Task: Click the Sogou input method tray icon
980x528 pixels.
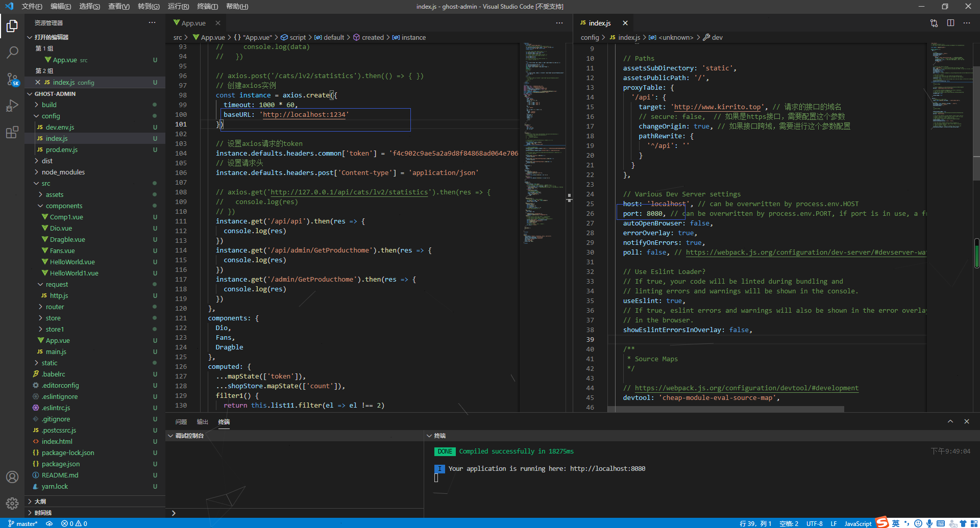Action: 883,523
